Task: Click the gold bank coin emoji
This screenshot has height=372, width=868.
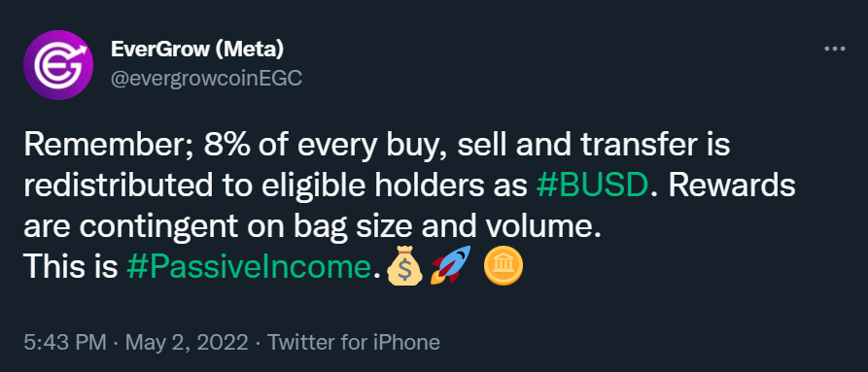Action: coord(503,266)
